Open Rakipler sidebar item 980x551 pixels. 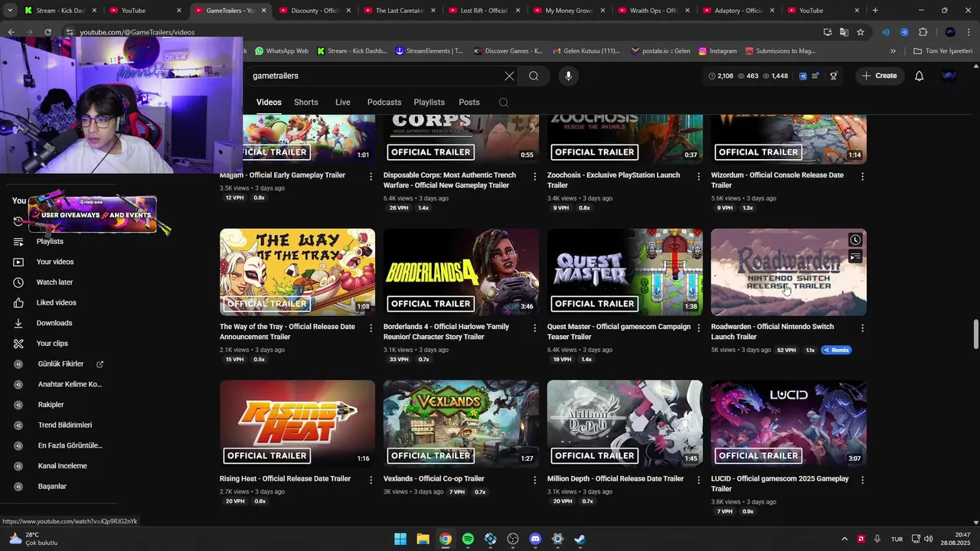[51, 405]
